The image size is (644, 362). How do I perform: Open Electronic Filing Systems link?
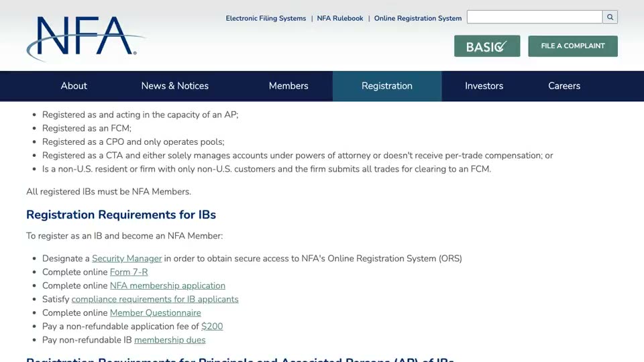click(x=266, y=19)
